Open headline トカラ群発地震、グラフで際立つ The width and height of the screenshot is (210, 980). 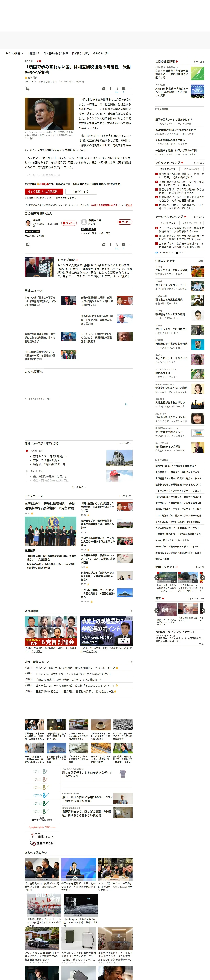point(98,594)
